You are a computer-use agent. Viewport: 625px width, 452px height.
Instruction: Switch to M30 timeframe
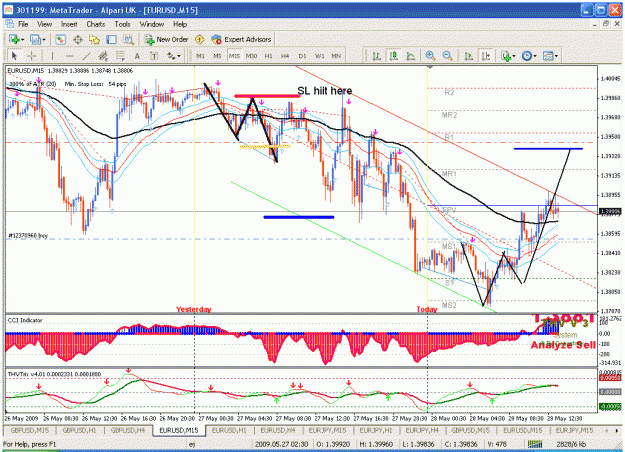point(251,56)
